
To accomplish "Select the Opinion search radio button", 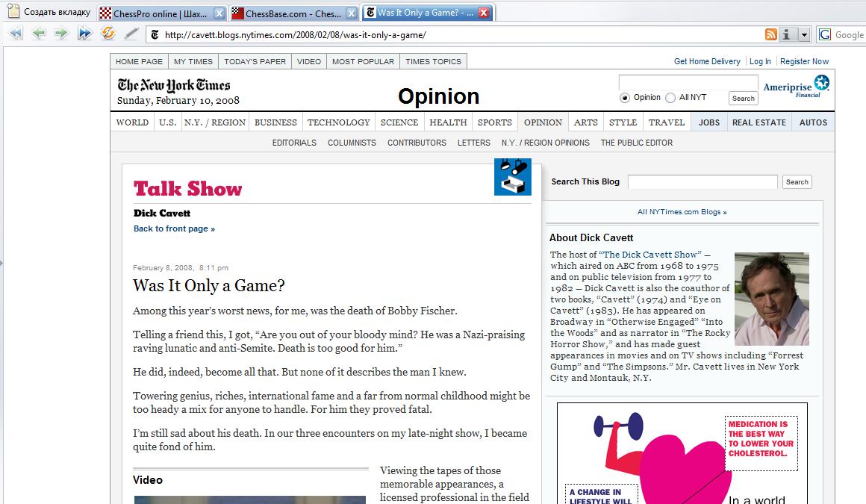I will 624,98.
